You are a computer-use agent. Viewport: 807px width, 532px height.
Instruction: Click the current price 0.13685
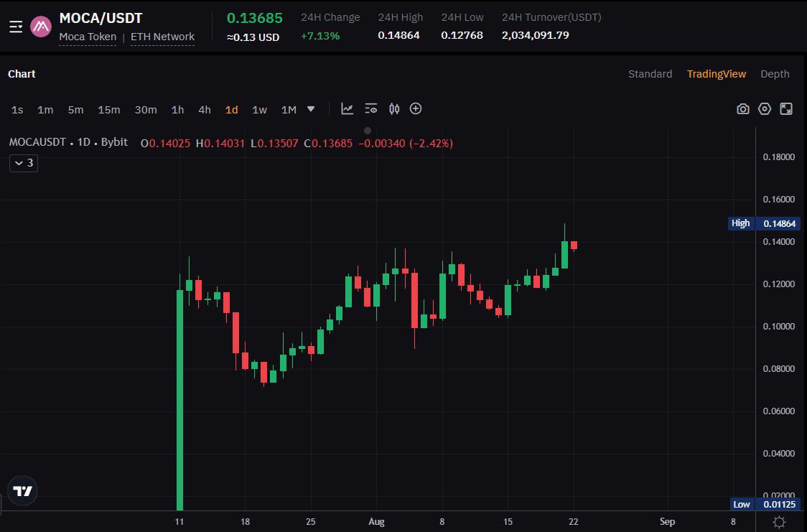255,18
